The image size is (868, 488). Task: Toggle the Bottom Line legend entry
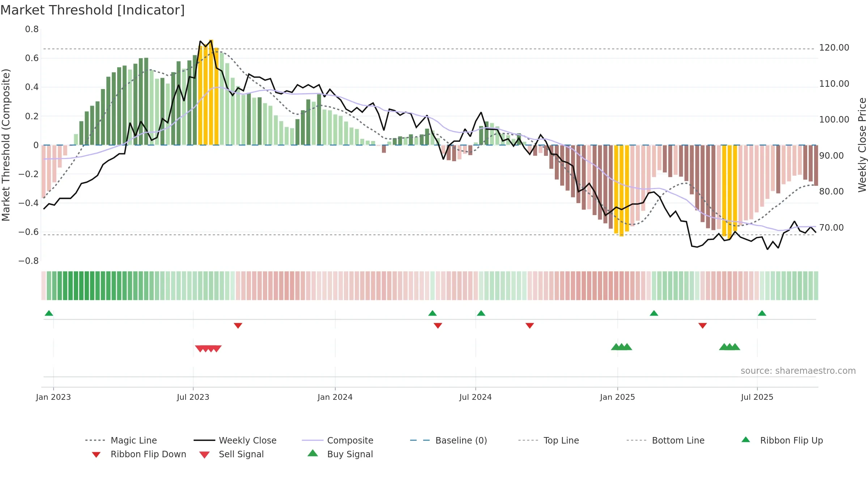point(665,440)
